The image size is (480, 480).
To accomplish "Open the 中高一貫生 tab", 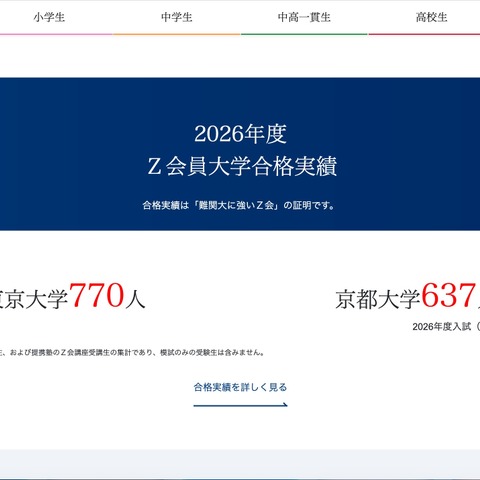I will coord(304,17).
